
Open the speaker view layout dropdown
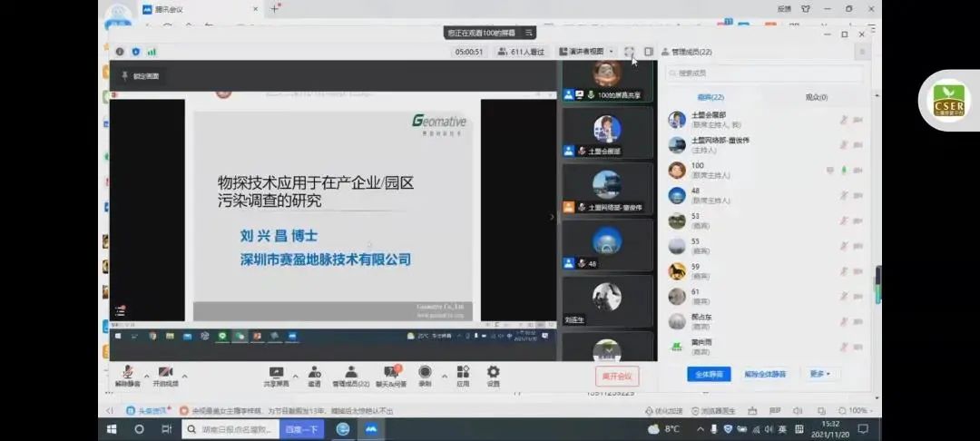tap(587, 52)
